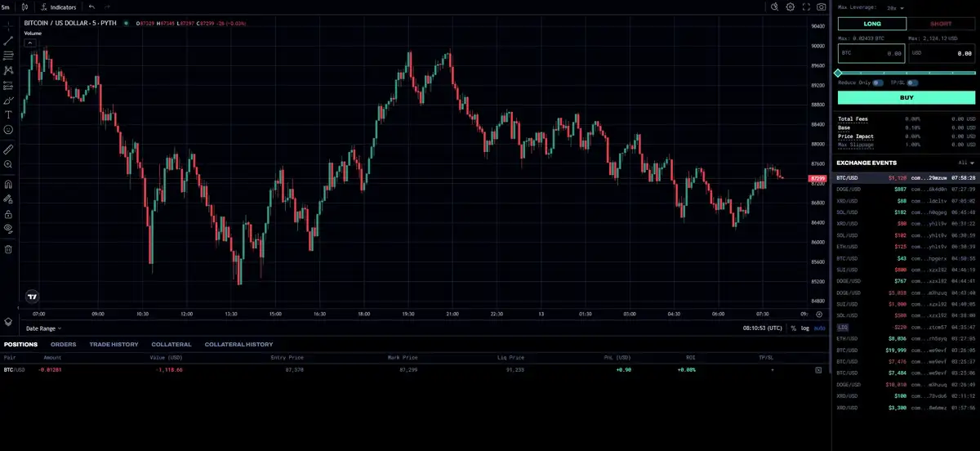Screen dimensions: 980x451
Task: Select the Text annotation tool
Action: click(x=8, y=114)
